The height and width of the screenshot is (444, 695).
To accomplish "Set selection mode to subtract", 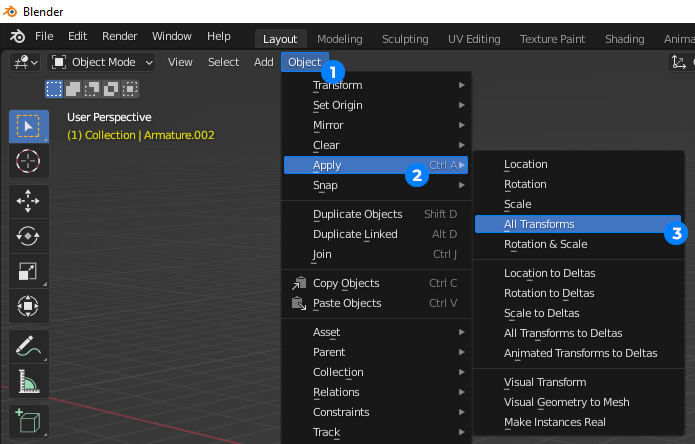I will [92, 89].
